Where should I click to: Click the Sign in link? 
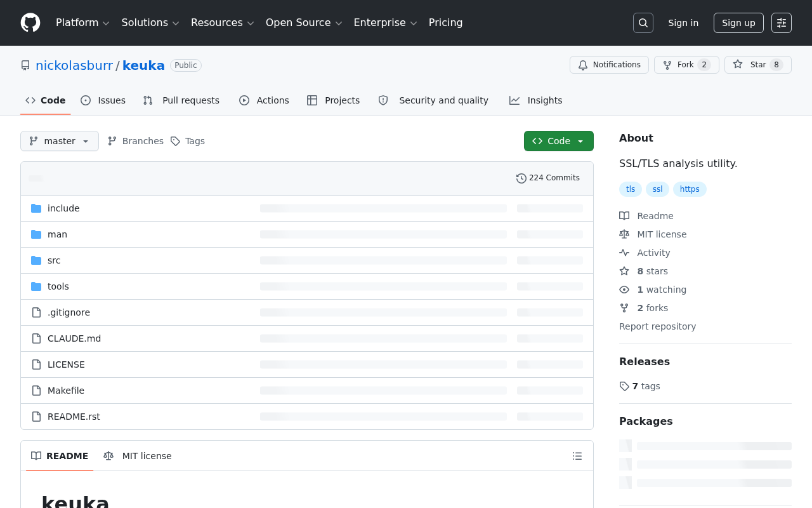click(683, 23)
